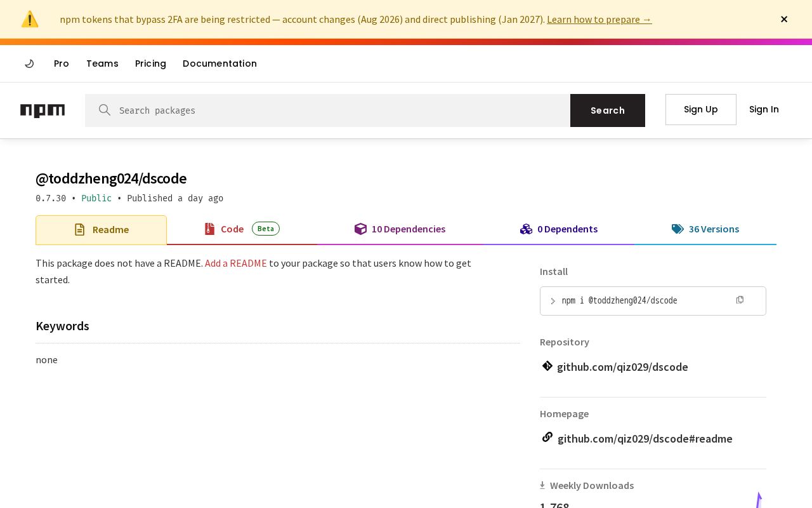
Task: Click the Sign Up button
Action: (x=701, y=109)
